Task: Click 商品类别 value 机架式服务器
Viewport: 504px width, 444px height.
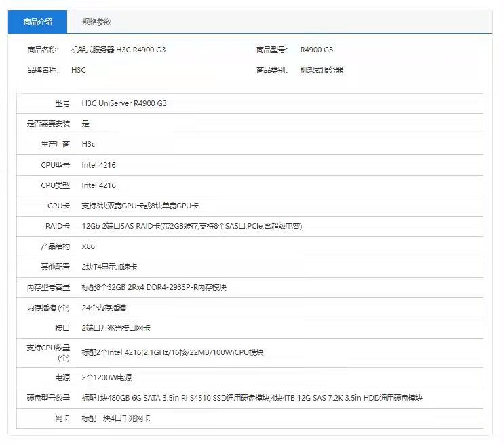Action: pos(322,70)
